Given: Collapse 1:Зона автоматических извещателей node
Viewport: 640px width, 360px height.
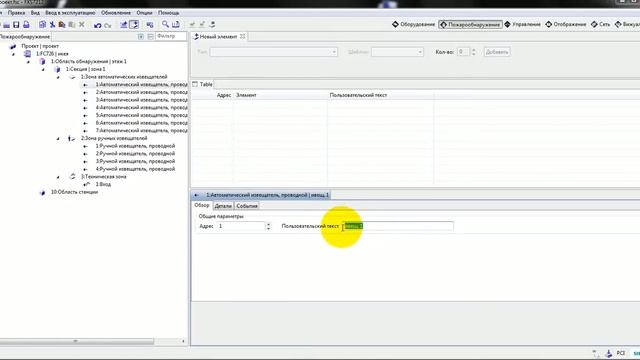Looking at the screenshot, I should (58, 77).
